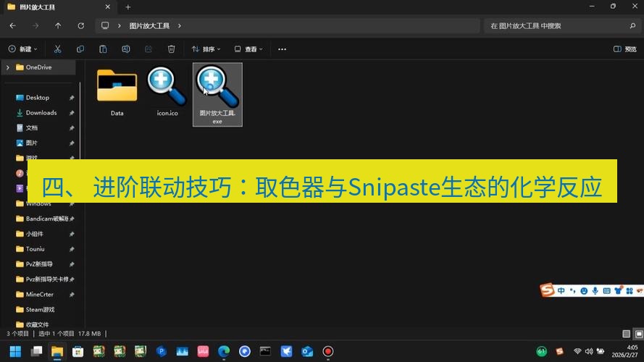Viewport: 644px width, 362px height.
Task: Select 图片放大工具.exe file
Action: [x=217, y=95]
